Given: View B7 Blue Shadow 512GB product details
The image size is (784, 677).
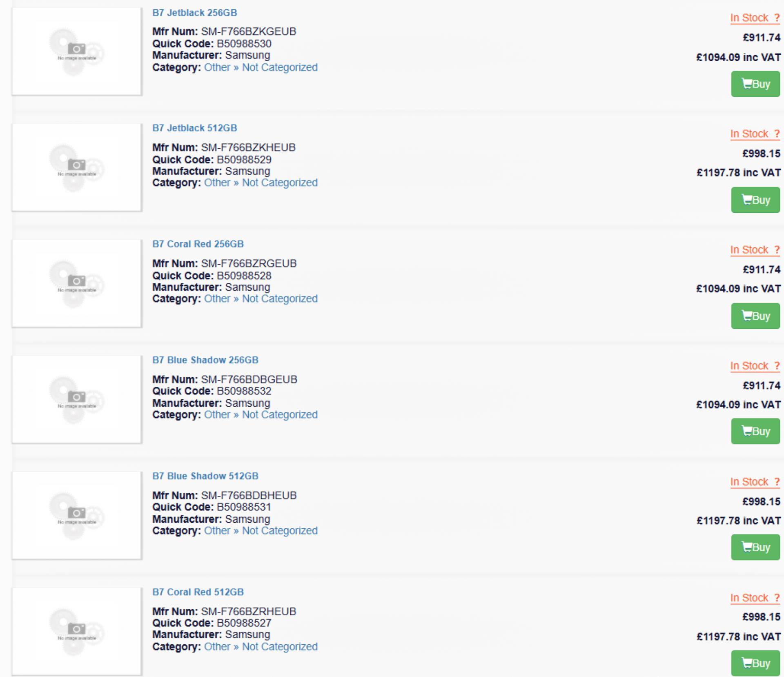Looking at the screenshot, I should click(205, 476).
